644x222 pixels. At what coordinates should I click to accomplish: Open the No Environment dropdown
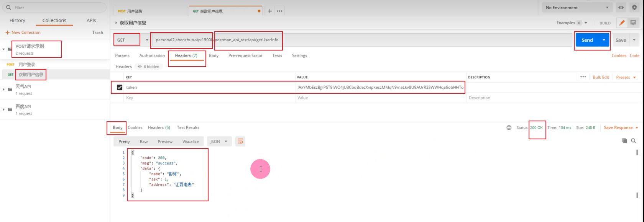(577, 8)
